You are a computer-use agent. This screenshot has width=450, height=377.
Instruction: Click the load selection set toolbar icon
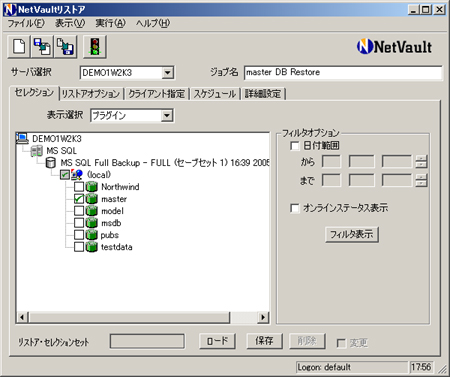(42, 47)
